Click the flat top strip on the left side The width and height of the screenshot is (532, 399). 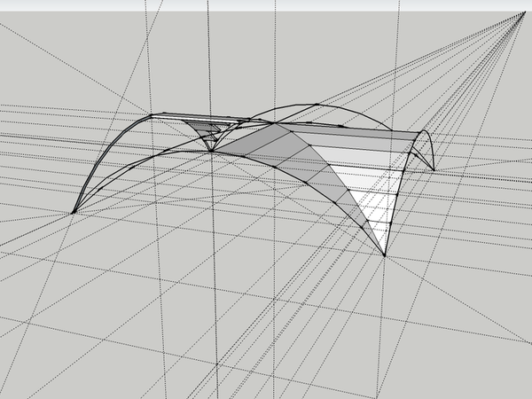(182, 118)
